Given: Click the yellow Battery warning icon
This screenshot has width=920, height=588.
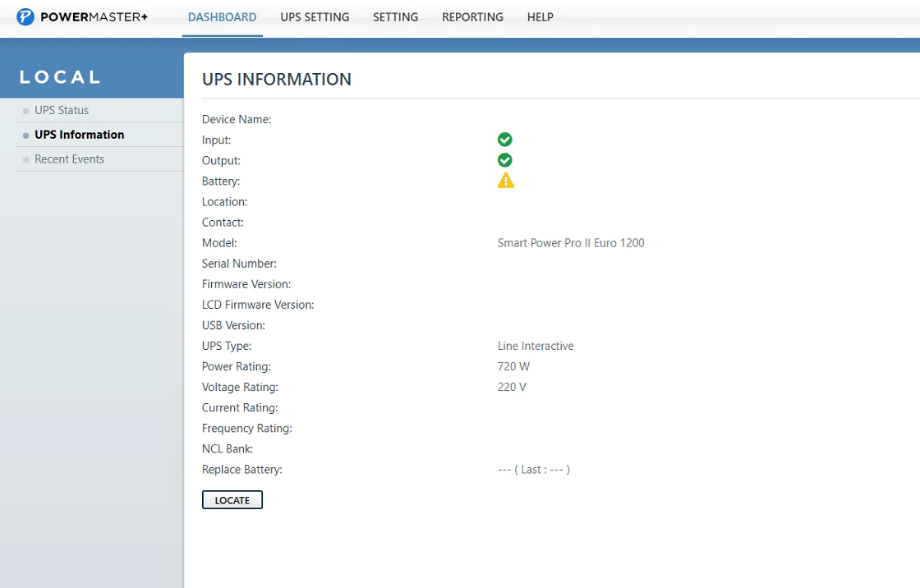Looking at the screenshot, I should [506, 181].
